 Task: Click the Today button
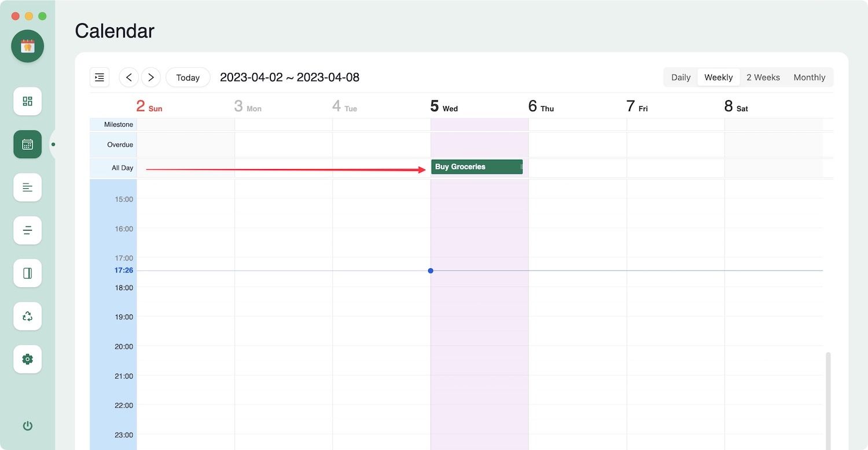pos(187,78)
